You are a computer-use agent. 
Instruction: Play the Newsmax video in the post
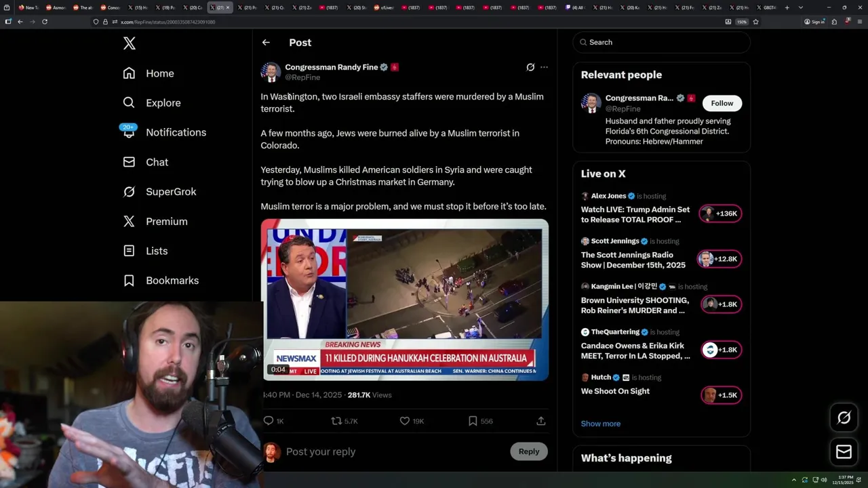point(405,300)
